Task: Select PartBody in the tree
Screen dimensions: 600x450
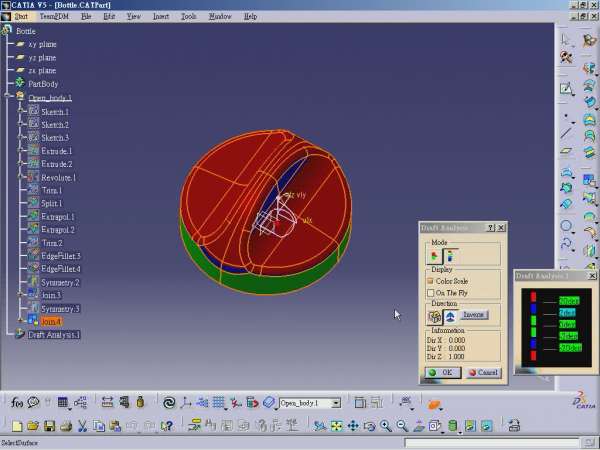Action: (43, 84)
